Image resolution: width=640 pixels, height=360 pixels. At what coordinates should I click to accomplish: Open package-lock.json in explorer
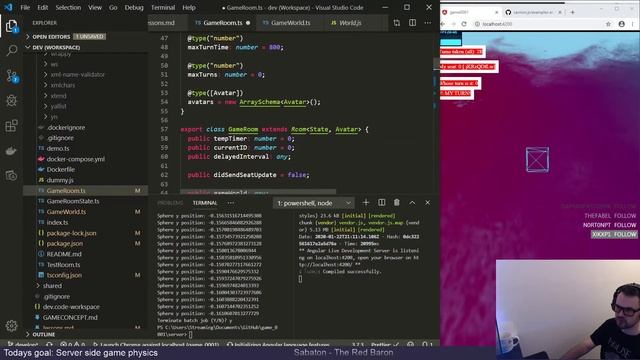(71, 233)
